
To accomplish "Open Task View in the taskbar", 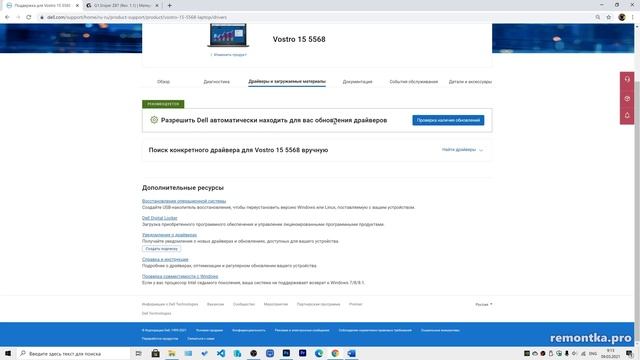I will [x=138, y=353].
